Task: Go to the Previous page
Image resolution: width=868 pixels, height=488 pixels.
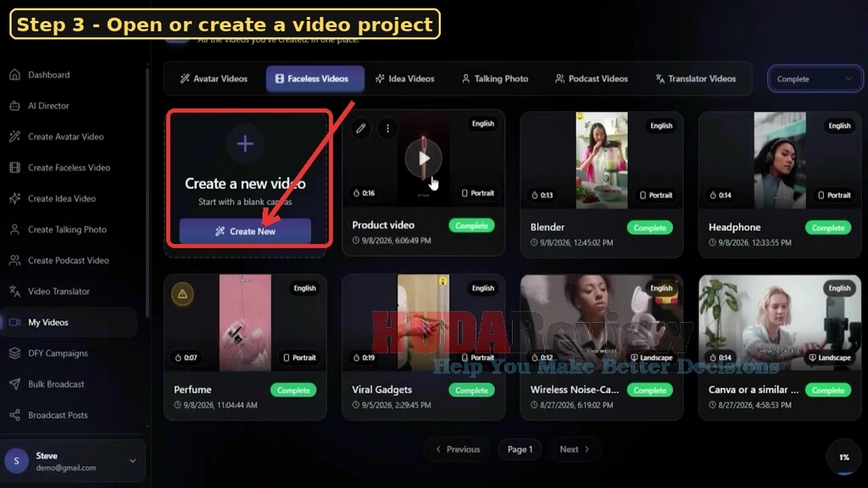Action: tap(458, 449)
